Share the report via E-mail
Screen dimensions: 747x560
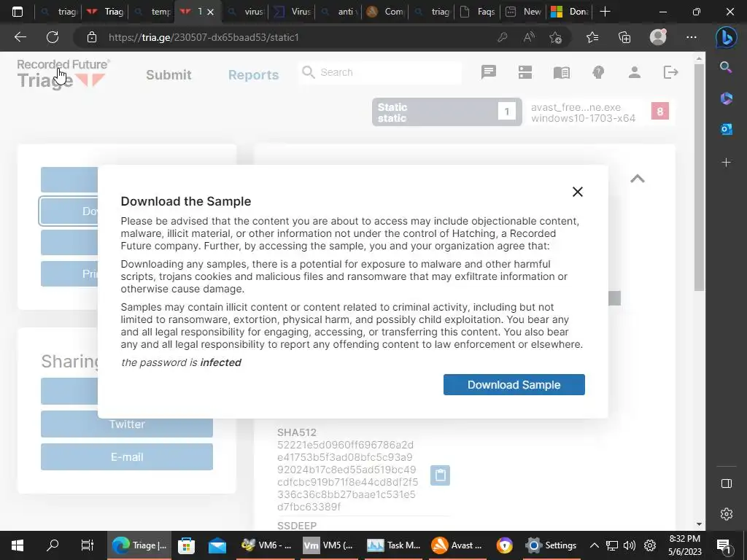pyautogui.click(x=127, y=456)
